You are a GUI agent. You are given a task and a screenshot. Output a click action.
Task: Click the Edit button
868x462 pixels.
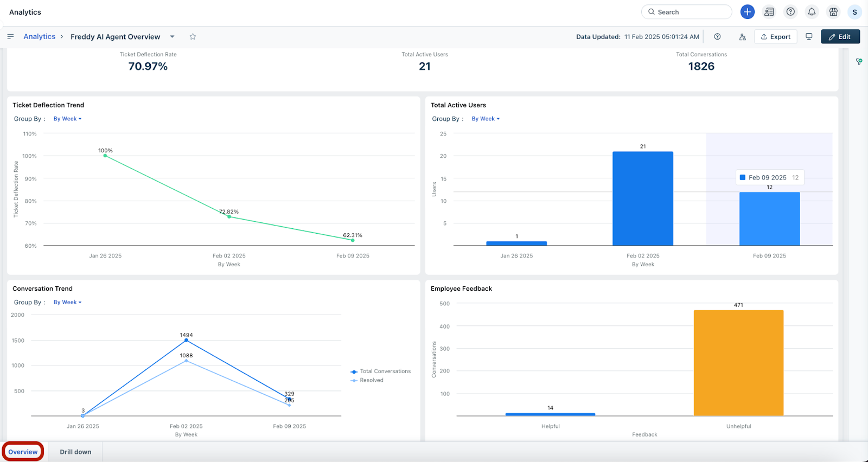click(840, 37)
